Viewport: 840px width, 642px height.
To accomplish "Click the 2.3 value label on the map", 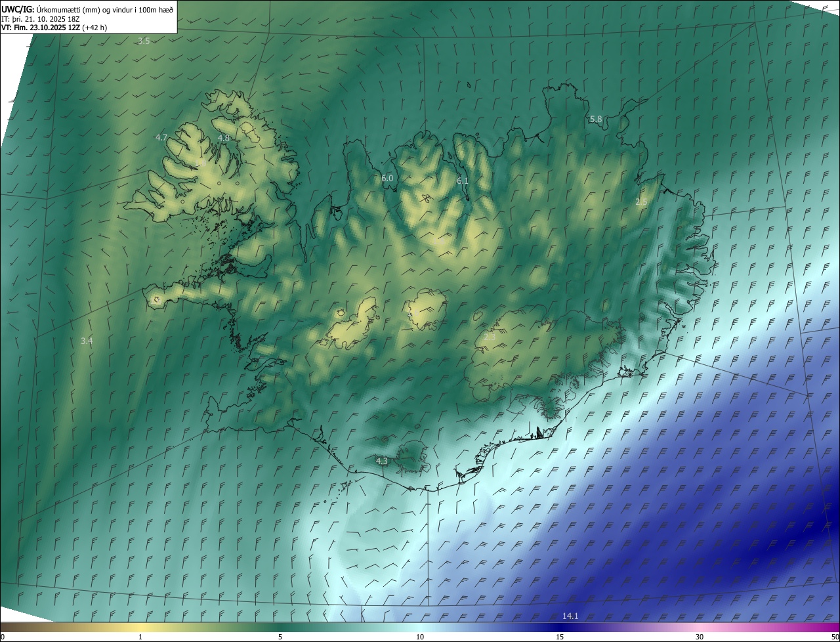I will tap(490, 336).
